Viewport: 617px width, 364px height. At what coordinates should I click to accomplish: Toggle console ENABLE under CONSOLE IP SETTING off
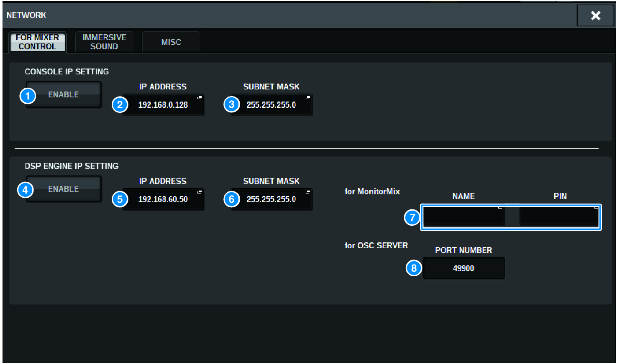coord(63,94)
